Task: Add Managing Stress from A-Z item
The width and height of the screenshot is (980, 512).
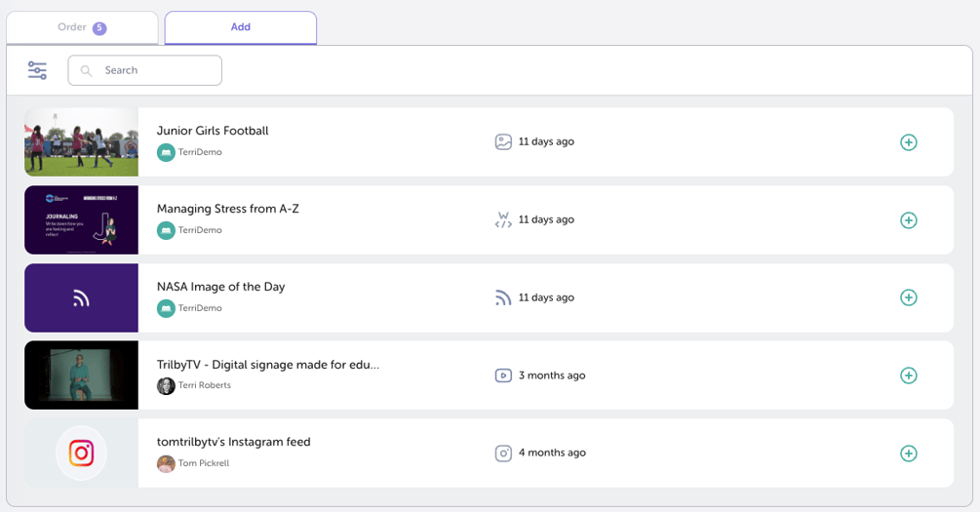Action: pos(908,220)
